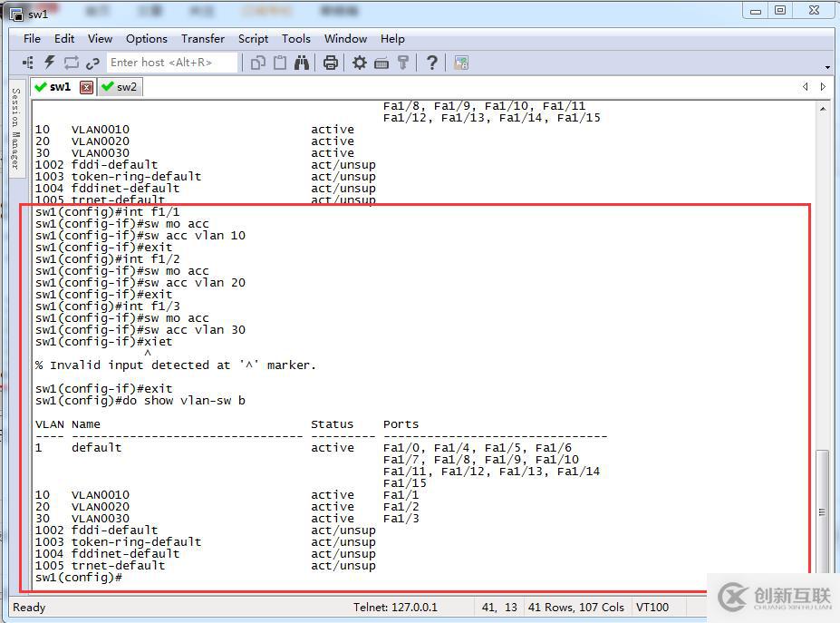This screenshot has width=840, height=623.
Task: Open the Script menu
Action: (253, 39)
